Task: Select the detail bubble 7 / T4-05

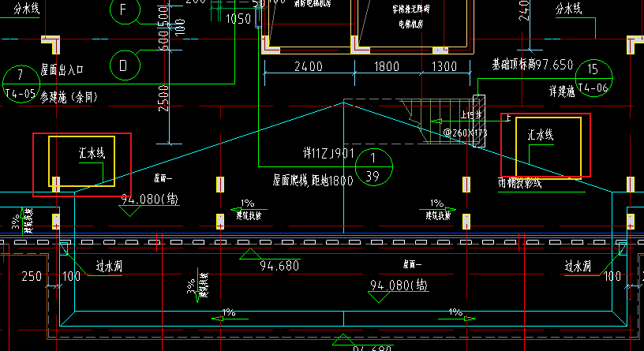Action: pos(21,84)
